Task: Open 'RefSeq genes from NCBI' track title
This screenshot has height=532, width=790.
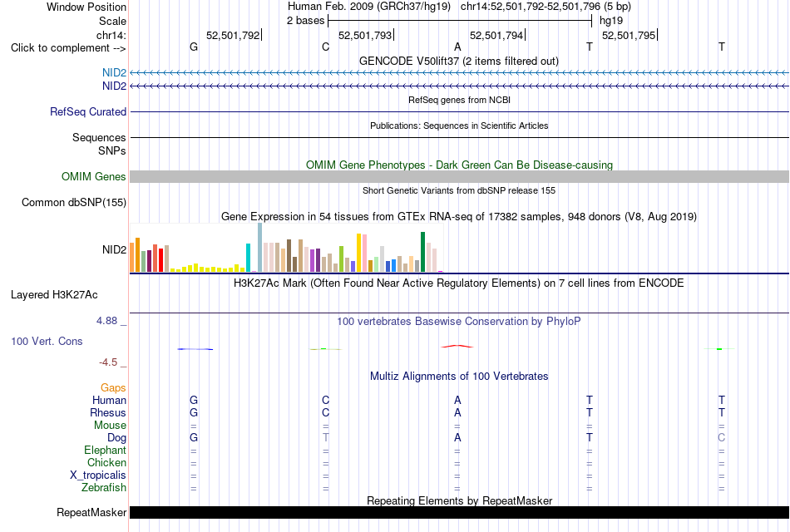Action: click(459, 100)
